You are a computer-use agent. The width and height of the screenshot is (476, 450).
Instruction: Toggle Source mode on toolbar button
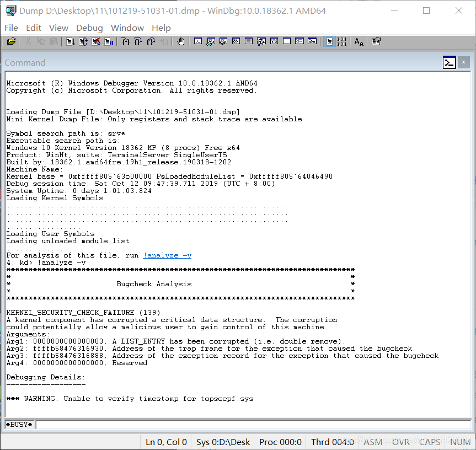click(329, 41)
